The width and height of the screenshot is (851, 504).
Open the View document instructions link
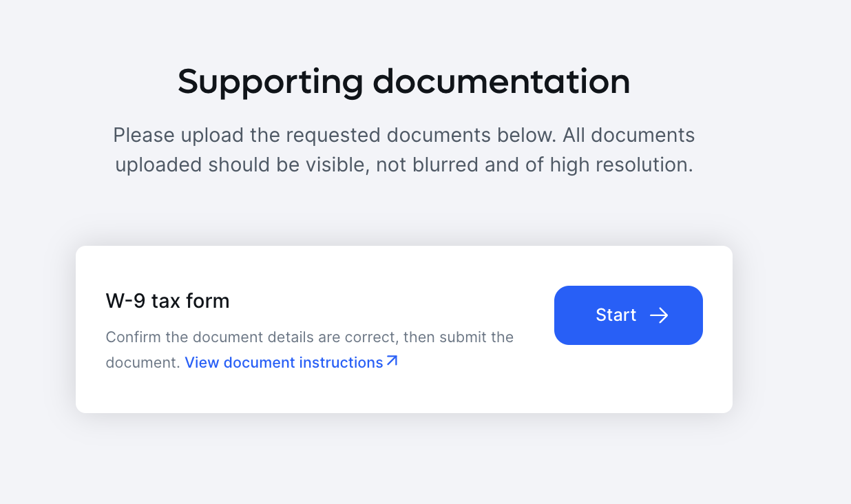tap(284, 362)
